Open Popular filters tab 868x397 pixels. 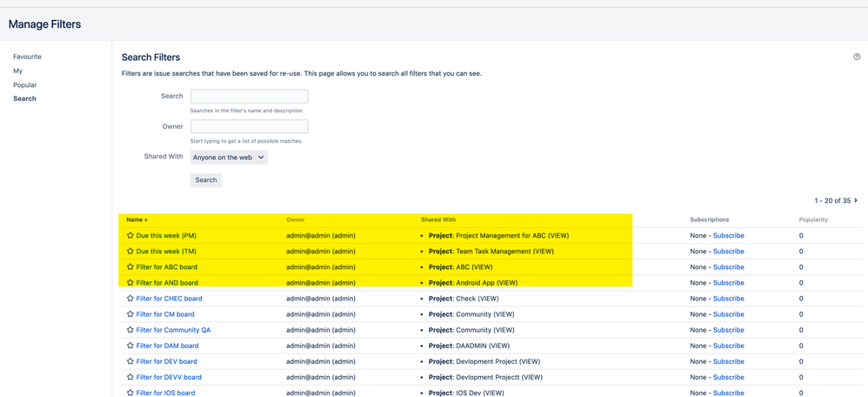click(x=25, y=84)
